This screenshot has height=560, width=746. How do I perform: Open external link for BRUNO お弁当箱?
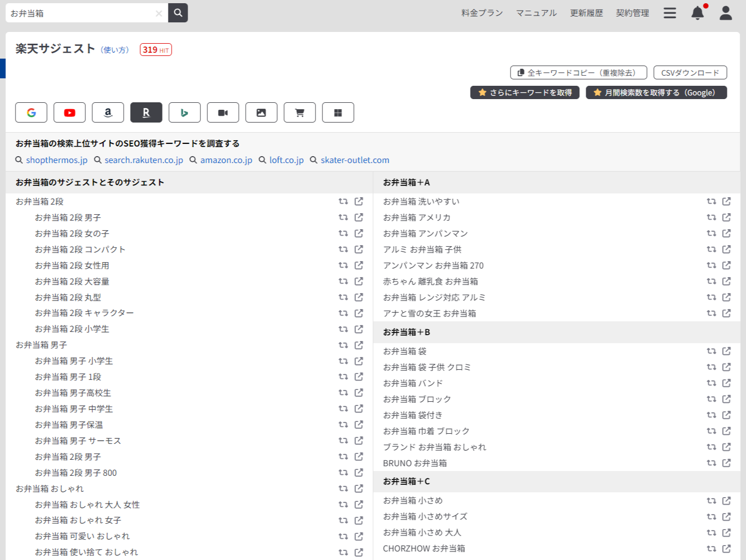726,463
